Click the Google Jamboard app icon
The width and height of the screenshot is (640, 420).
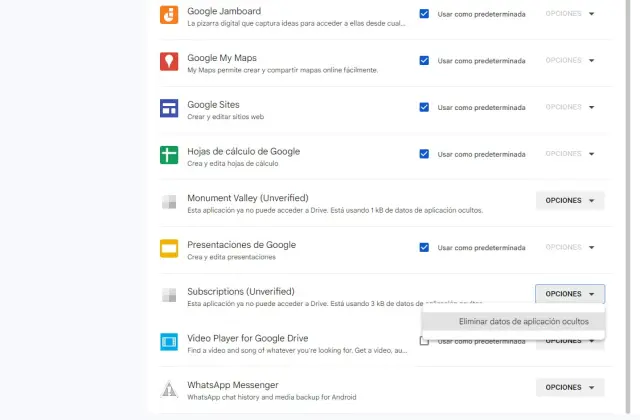pos(169,15)
